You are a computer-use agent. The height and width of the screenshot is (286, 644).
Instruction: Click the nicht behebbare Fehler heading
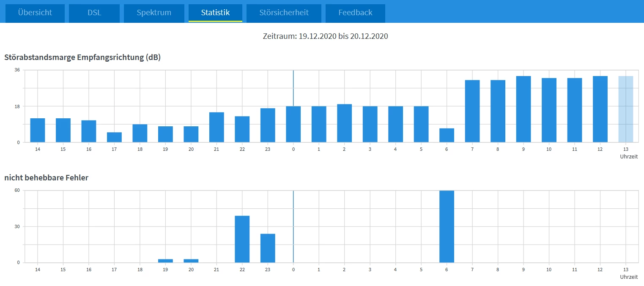click(47, 178)
